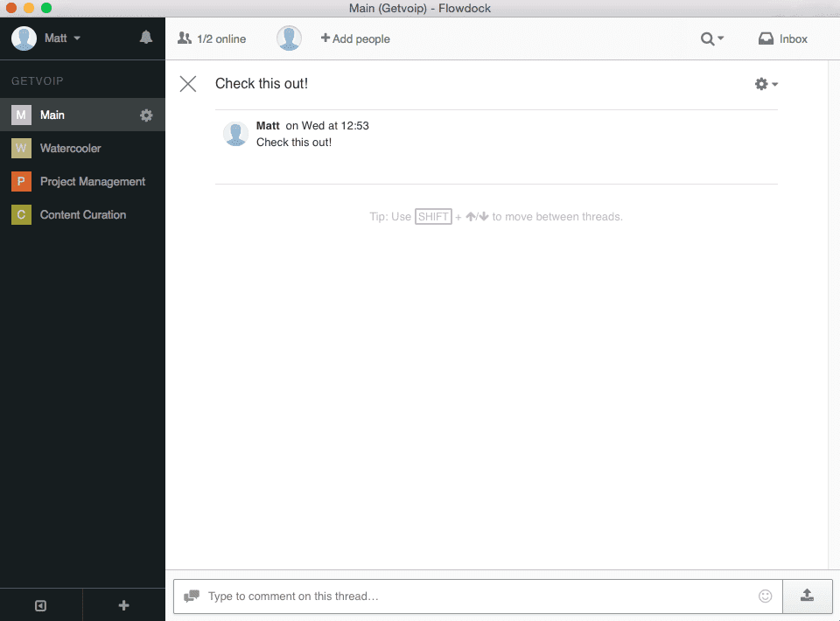
Task: Click the plus icon to add flow
Action: 123,605
